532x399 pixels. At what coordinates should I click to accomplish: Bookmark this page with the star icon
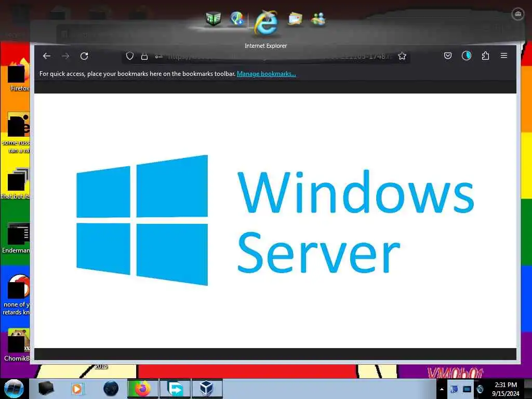pos(402,56)
